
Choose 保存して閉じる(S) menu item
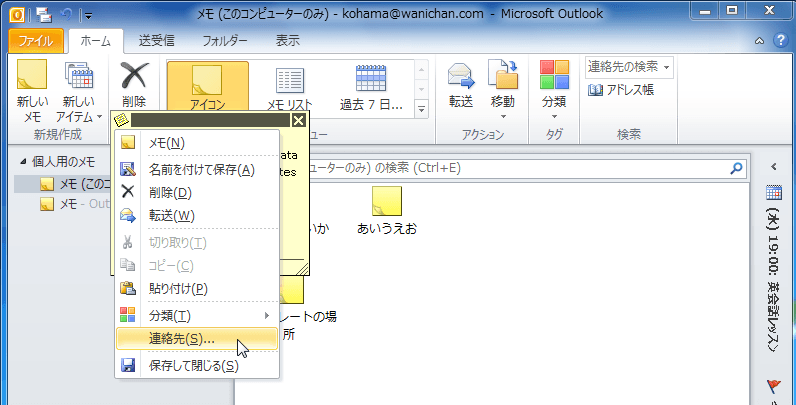pos(197,365)
